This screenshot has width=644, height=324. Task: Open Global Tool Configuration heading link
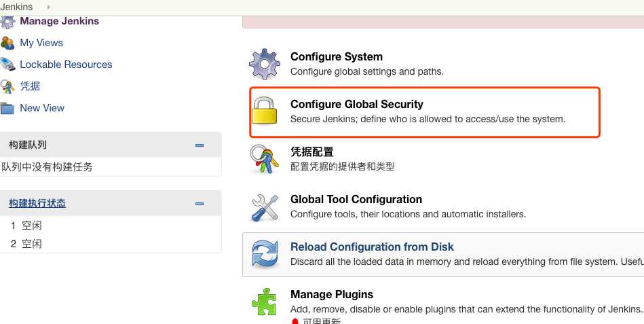tap(356, 200)
